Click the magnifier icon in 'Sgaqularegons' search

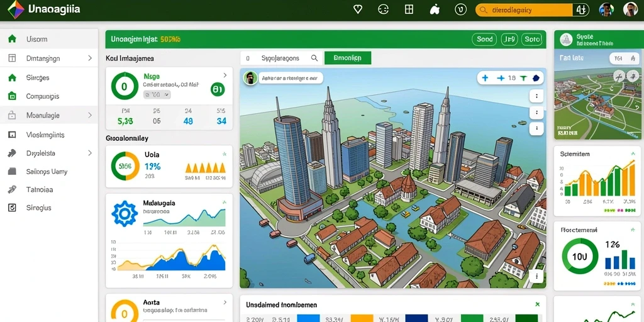(314, 58)
